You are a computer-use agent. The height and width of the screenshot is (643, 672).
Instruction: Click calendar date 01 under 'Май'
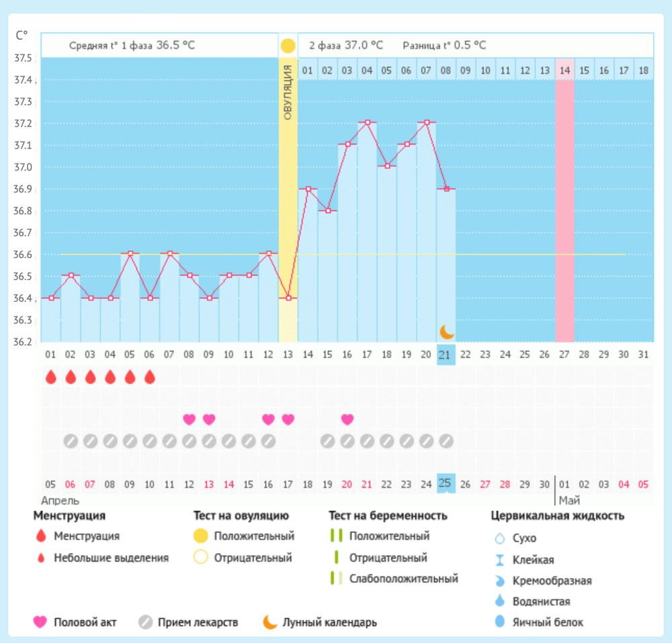[564, 484]
